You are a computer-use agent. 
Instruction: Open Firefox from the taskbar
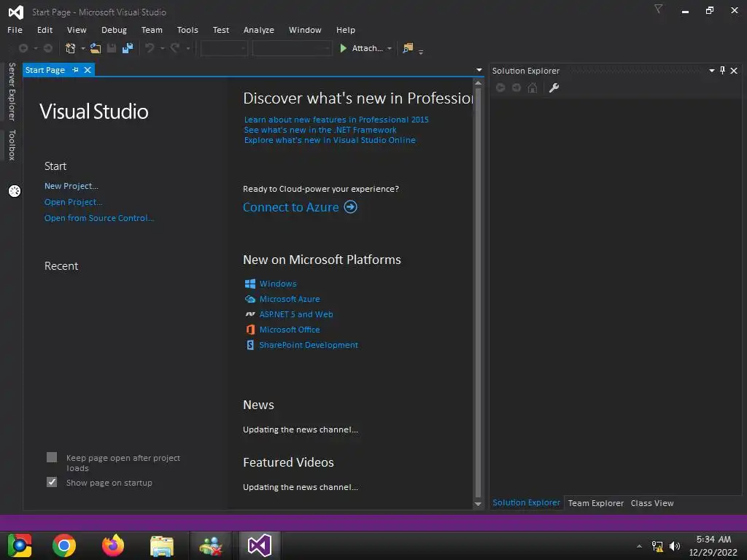pos(113,545)
